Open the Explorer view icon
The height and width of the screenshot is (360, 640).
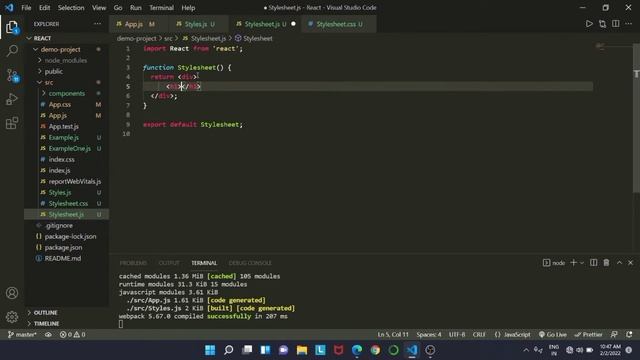pos(12,27)
